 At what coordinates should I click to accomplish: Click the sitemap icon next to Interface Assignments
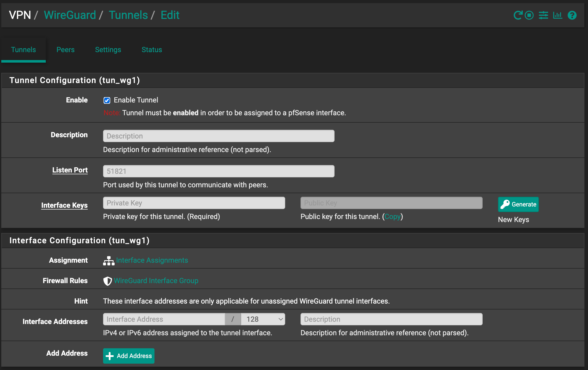point(108,260)
